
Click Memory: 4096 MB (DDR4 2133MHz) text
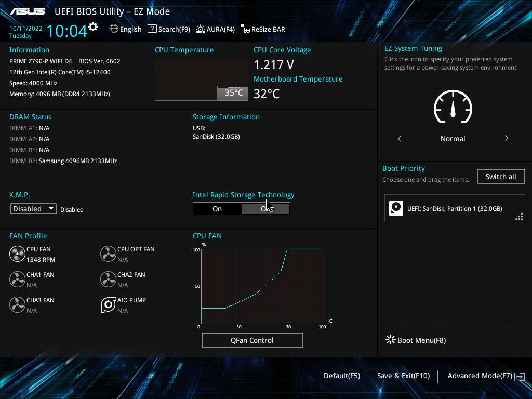click(x=60, y=94)
